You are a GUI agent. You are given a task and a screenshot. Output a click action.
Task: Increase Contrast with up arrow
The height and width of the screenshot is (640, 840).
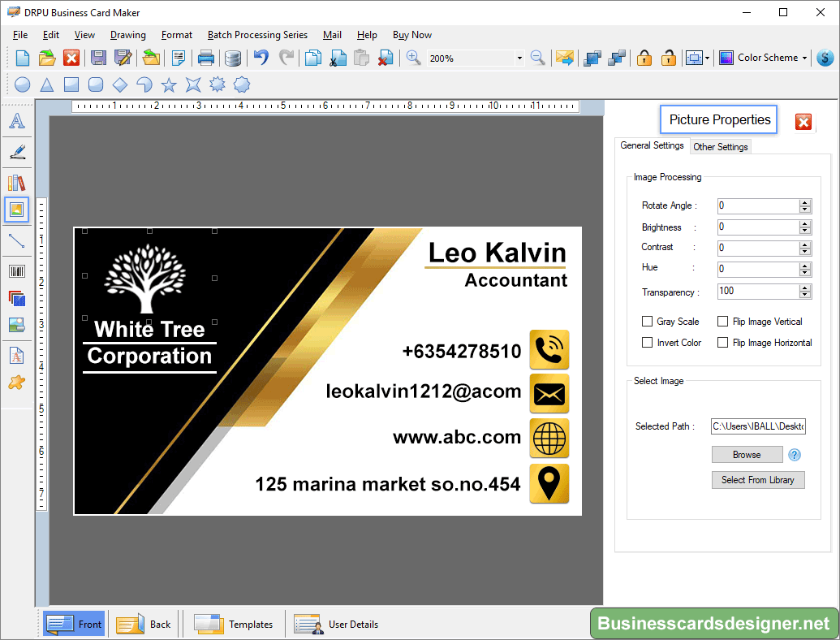point(804,244)
